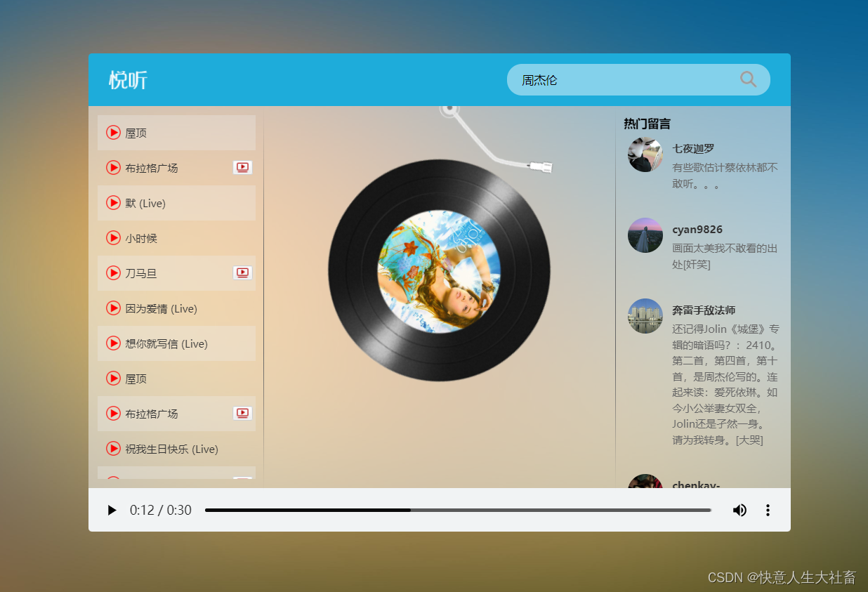Click the play icon for 因为爱情 (Live)

coord(113,308)
